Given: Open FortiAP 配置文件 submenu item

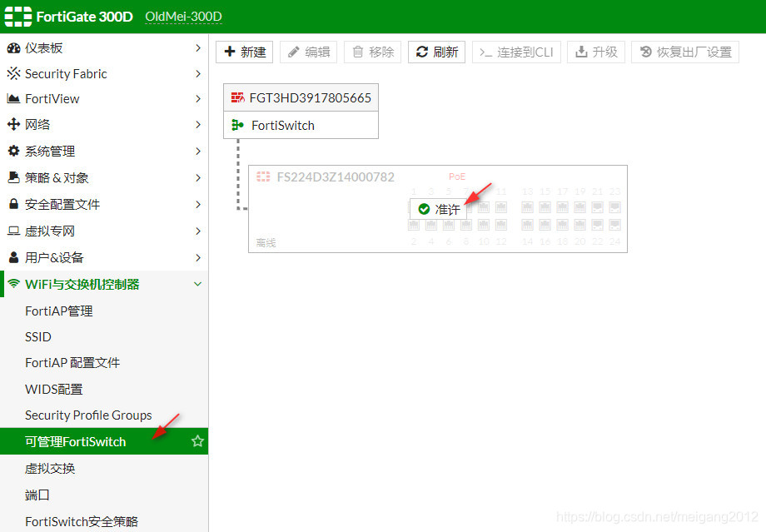Looking at the screenshot, I should click(104, 362).
